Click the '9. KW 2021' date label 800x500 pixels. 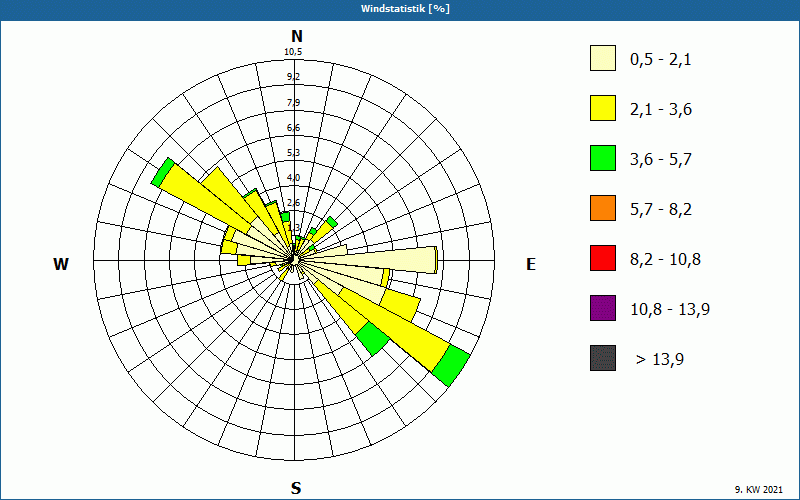759,489
